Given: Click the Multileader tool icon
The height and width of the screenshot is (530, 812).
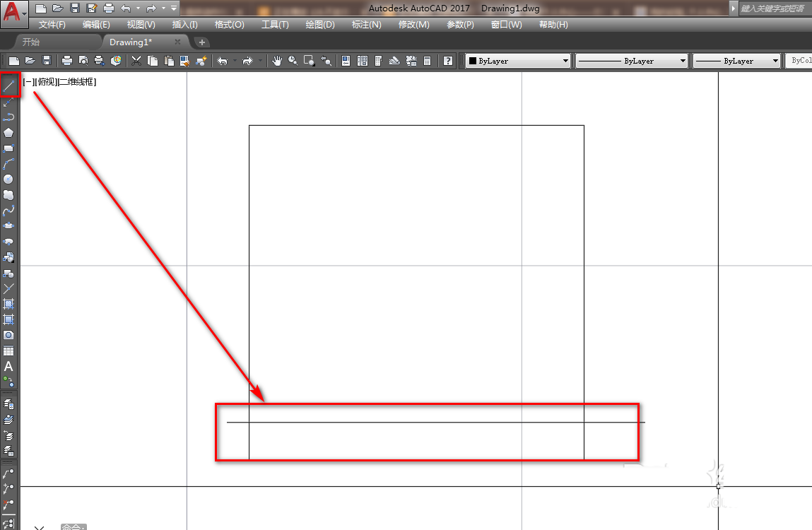Looking at the screenshot, I should [x=8, y=473].
